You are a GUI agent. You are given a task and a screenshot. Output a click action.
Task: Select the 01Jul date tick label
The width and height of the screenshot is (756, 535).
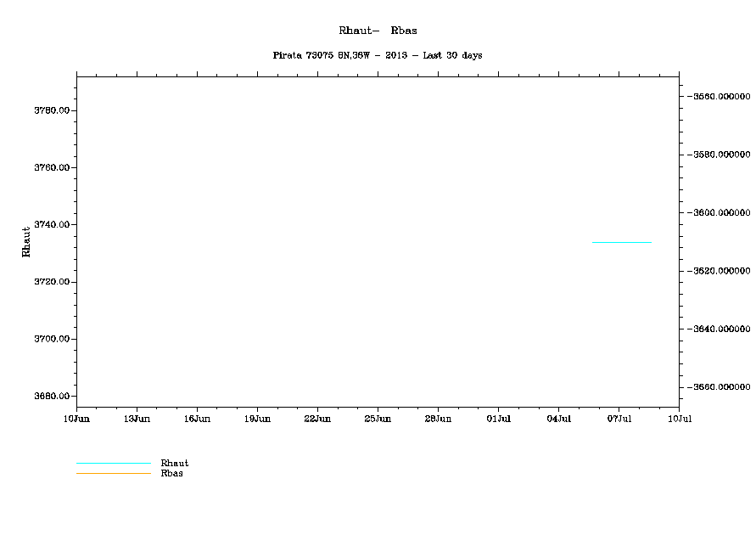pos(498,419)
